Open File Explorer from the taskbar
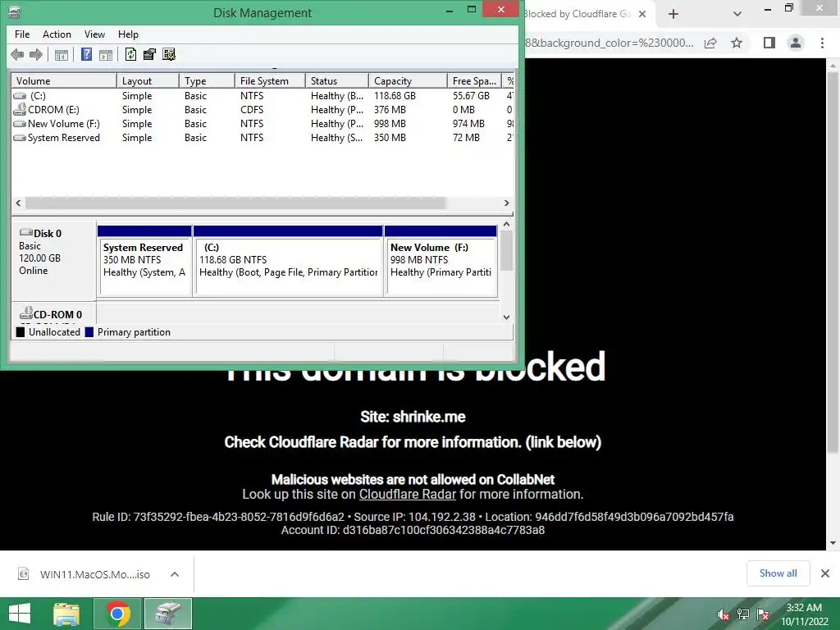The image size is (840, 630). (x=66, y=614)
